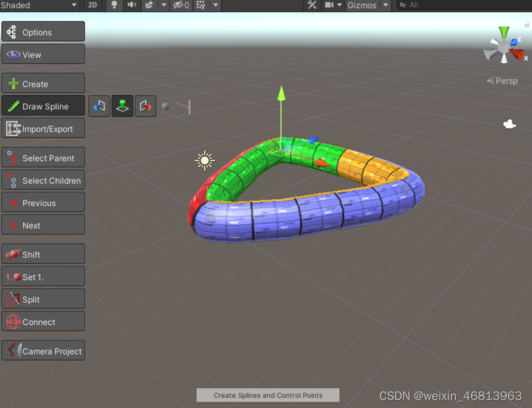
Task: Select the blue insert-before tool
Action: [x=99, y=106]
